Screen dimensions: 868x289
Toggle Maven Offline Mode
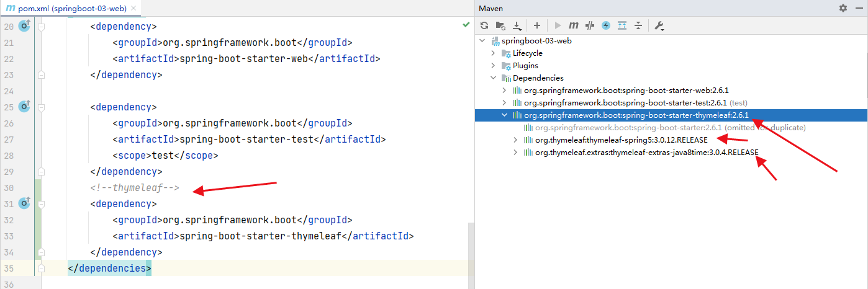[x=590, y=25]
